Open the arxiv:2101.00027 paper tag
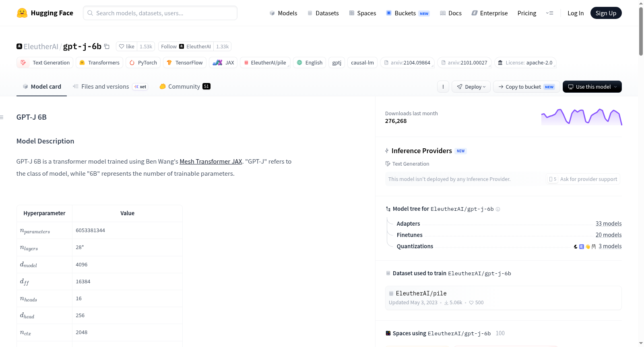 pyautogui.click(x=464, y=62)
